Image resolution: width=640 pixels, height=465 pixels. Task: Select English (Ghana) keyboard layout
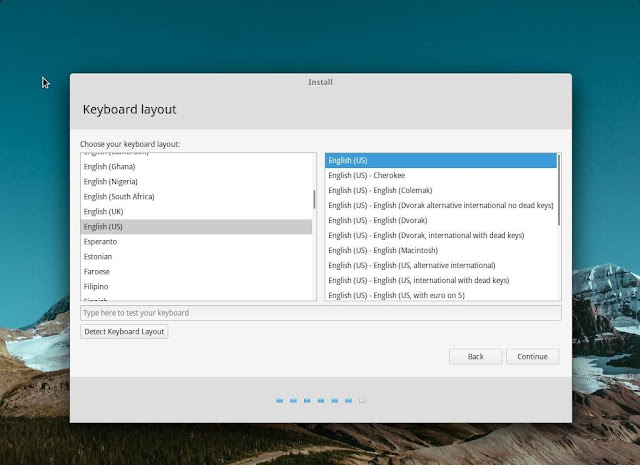click(x=196, y=167)
